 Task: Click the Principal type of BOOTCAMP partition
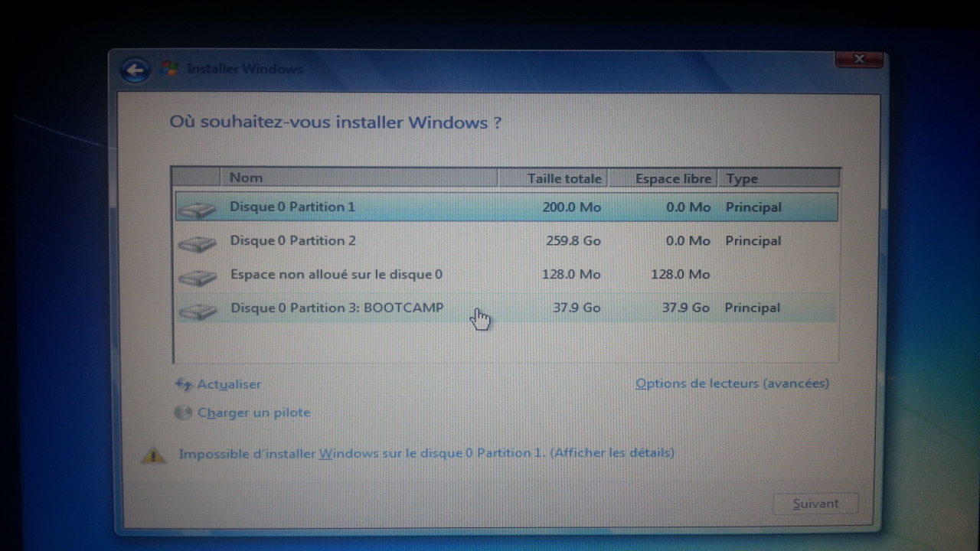click(753, 308)
